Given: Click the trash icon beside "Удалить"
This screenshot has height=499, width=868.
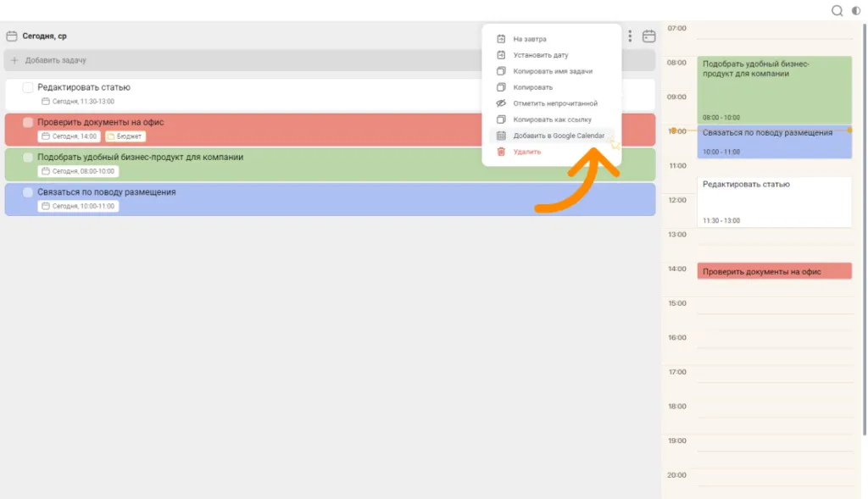Looking at the screenshot, I should 499,151.
